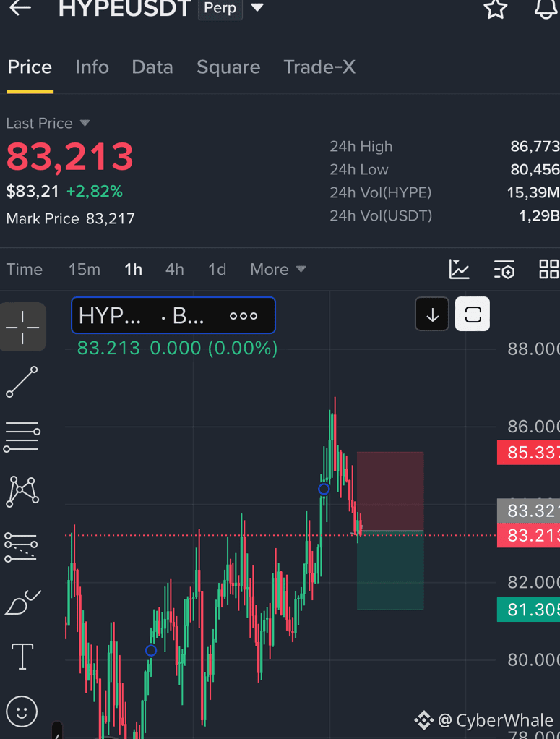Click the 24h High value 86,773
The image size is (560, 739).
tap(535, 147)
